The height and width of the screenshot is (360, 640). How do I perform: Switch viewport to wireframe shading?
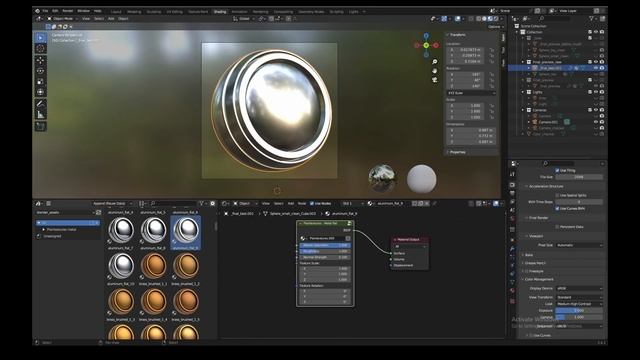click(479, 18)
